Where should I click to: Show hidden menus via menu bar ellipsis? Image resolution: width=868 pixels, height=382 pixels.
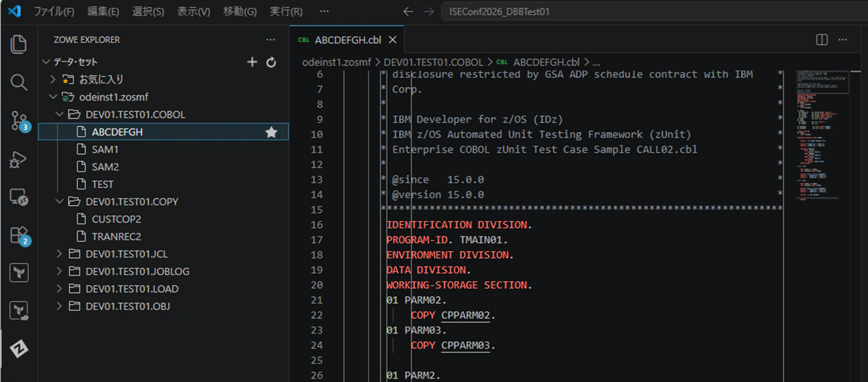pyautogui.click(x=324, y=11)
